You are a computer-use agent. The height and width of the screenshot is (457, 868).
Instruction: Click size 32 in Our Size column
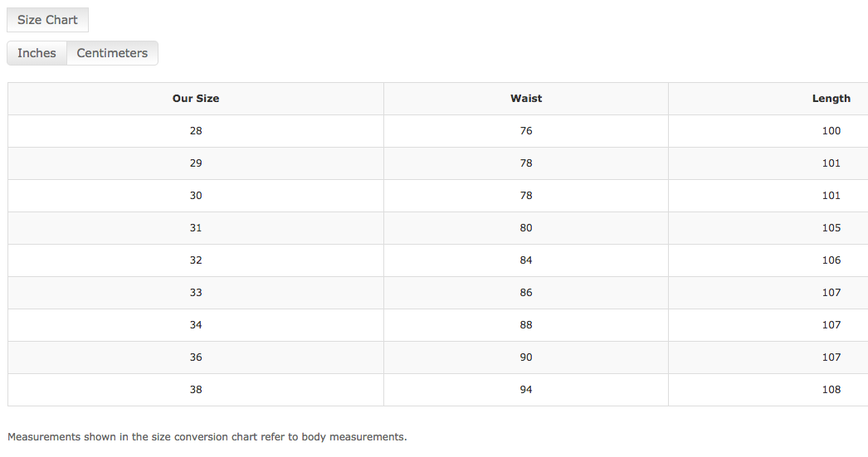click(x=196, y=260)
